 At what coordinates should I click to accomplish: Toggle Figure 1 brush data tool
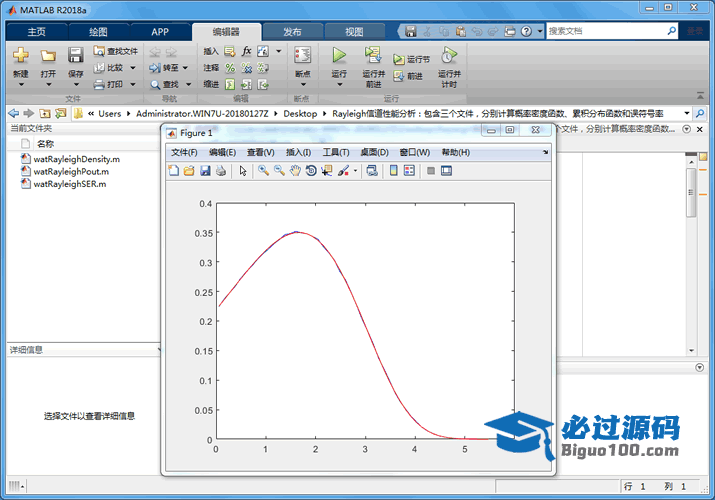click(x=343, y=171)
